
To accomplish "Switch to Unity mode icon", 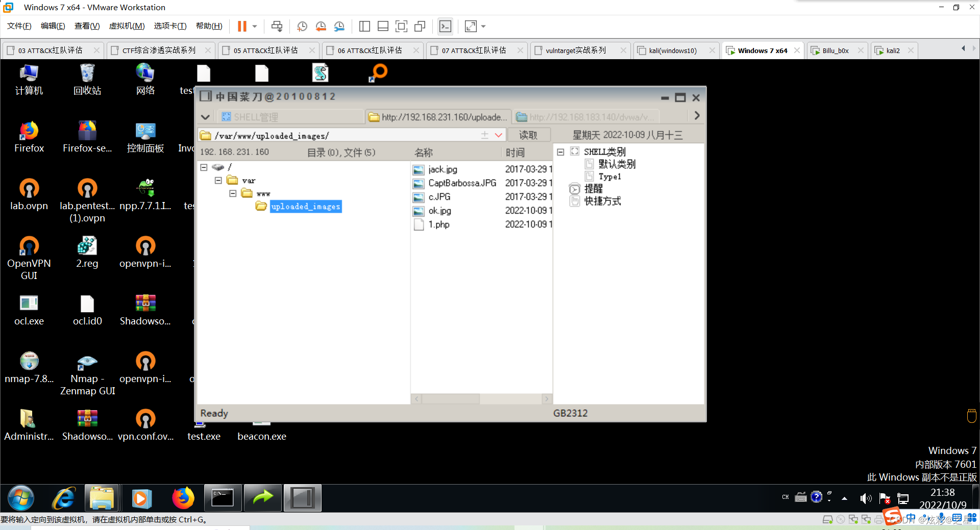I will point(420,26).
